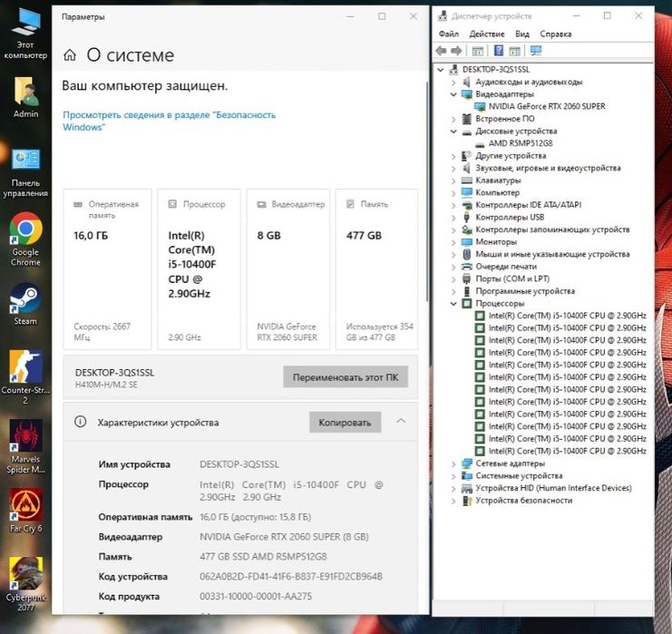Image resolution: width=672 pixels, height=634 pixels.
Task: Expand Аудиовходы и аудиовыходы node
Action: pyautogui.click(x=453, y=82)
